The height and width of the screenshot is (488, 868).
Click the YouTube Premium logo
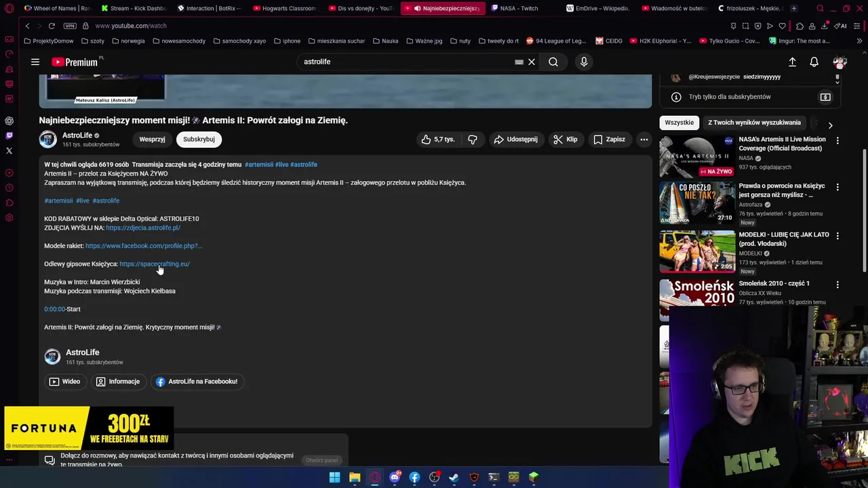tap(75, 62)
